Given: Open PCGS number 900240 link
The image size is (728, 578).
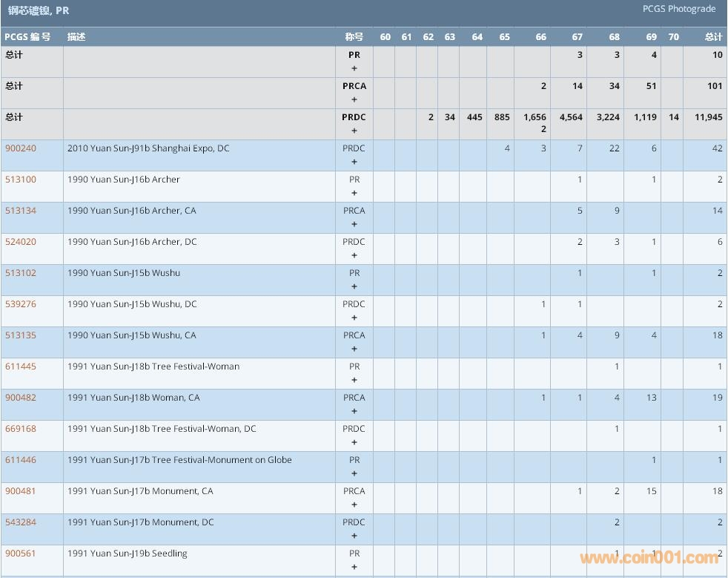Looking at the screenshot, I should pyautogui.click(x=20, y=148).
